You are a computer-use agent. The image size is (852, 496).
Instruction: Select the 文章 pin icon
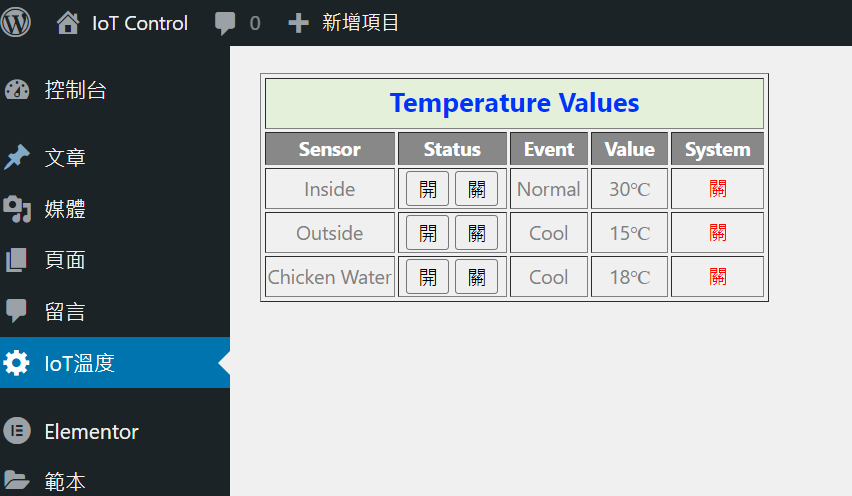[x=17, y=157]
